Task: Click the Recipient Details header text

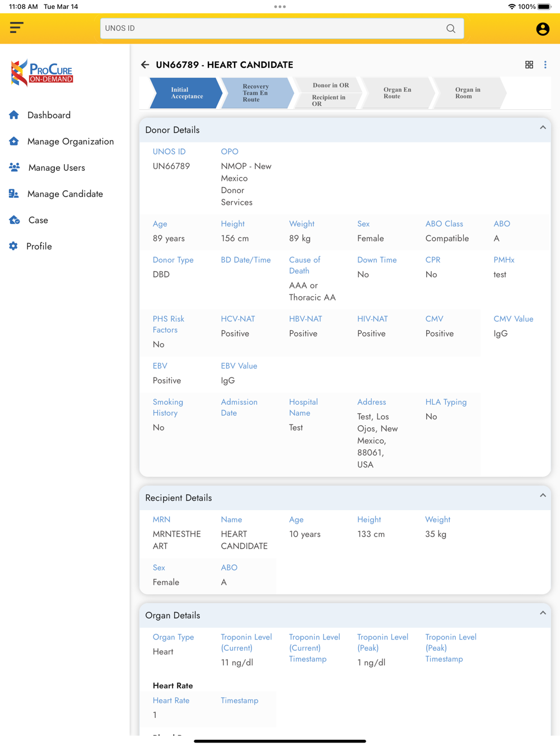Action: 178,498
